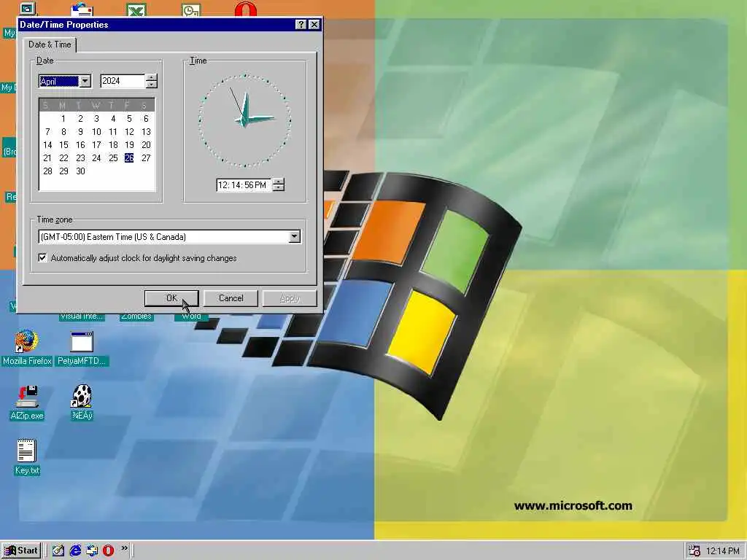
Task: Select day 3 in the calendar
Action: point(96,119)
